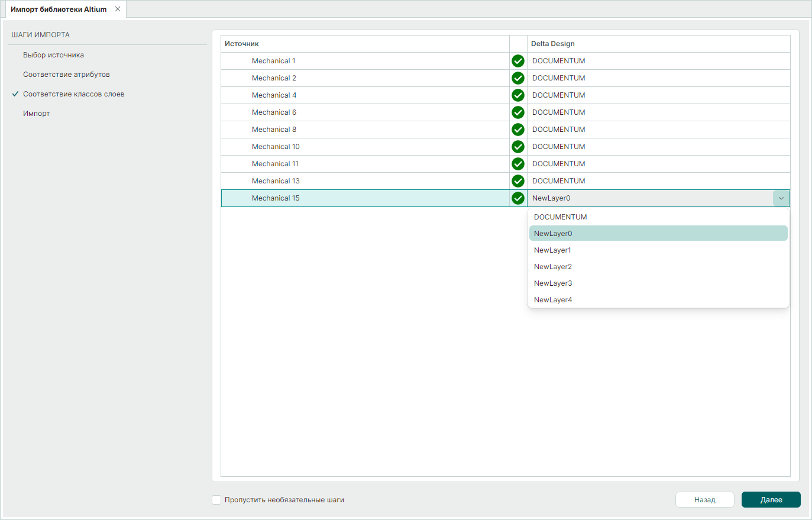Go to the Выбор источника step
The image size is (812, 520).
coord(53,55)
